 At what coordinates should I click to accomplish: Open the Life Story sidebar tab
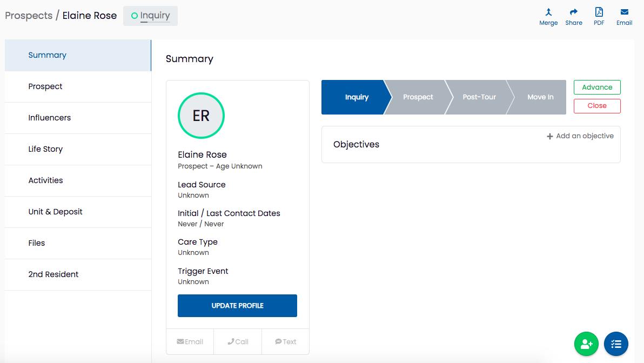click(x=78, y=150)
